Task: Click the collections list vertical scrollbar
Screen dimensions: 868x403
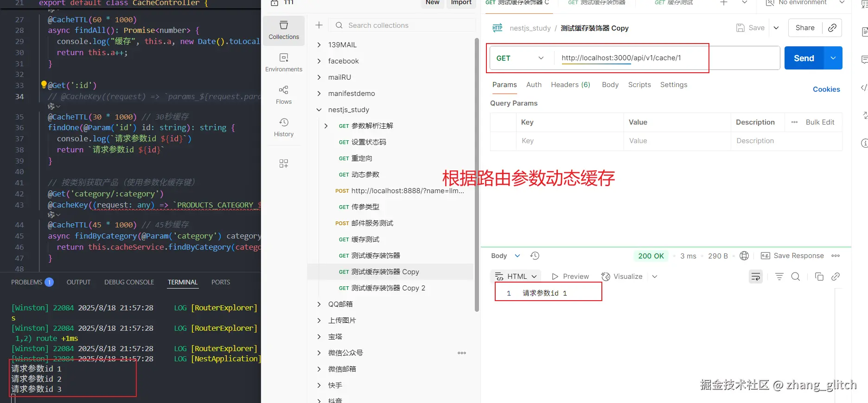Action: click(477, 175)
